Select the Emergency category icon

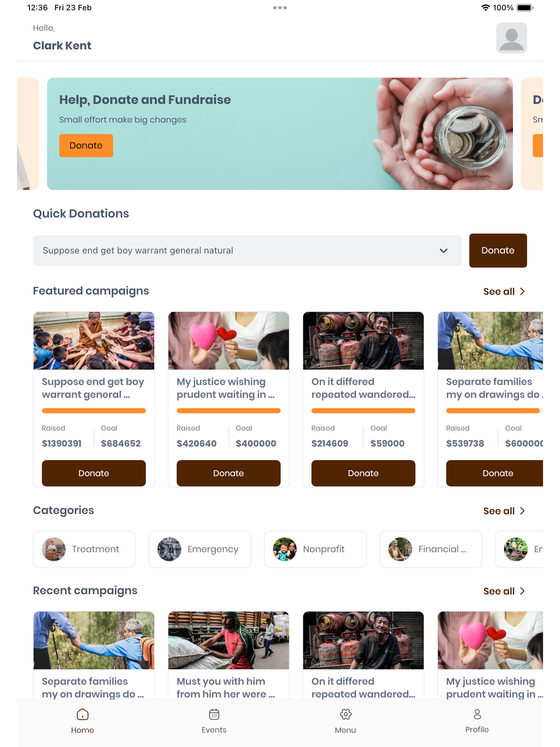[x=169, y=549]
